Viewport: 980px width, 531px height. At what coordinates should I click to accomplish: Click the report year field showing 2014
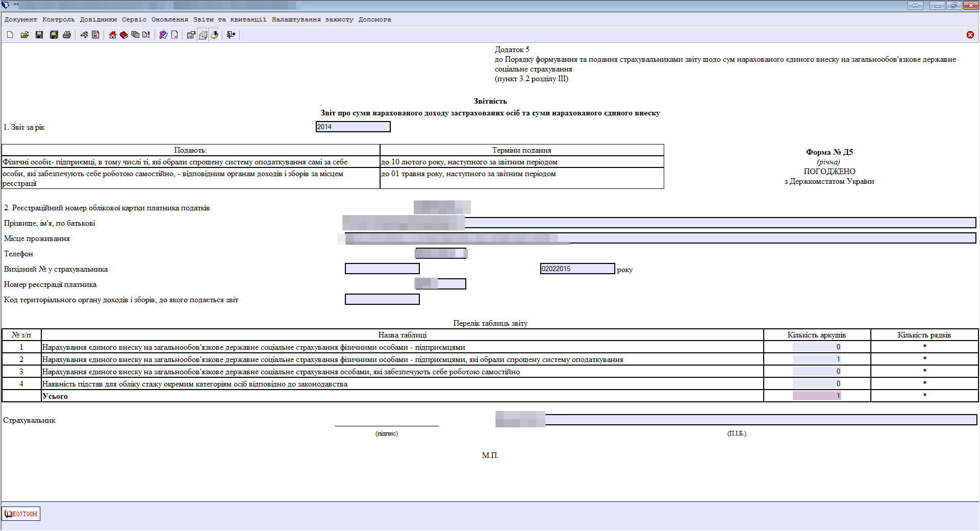[353, 127]
